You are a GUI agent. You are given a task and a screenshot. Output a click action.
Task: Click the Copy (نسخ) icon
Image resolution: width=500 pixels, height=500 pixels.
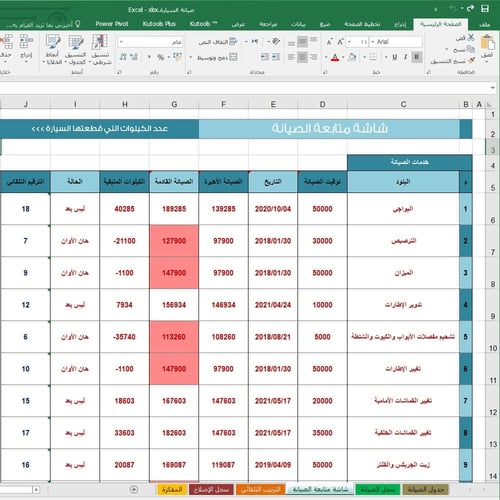471,49
